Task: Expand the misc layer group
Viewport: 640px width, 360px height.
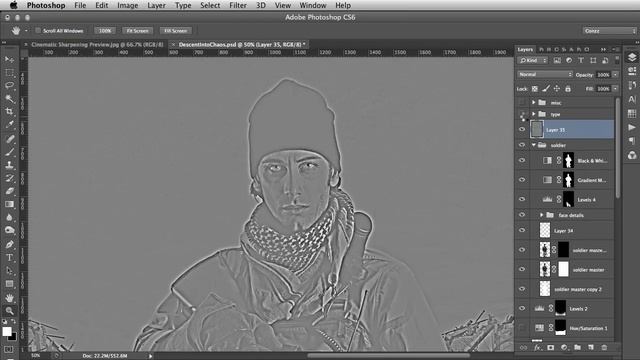Action: (x=533, y=102)
